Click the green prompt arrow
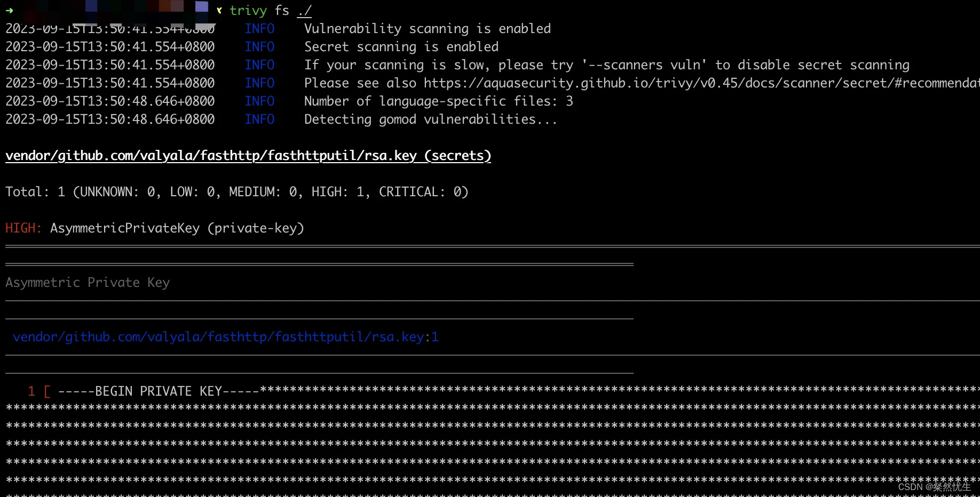This screenshot has height=497, width=980. click(x=9, y=10)
